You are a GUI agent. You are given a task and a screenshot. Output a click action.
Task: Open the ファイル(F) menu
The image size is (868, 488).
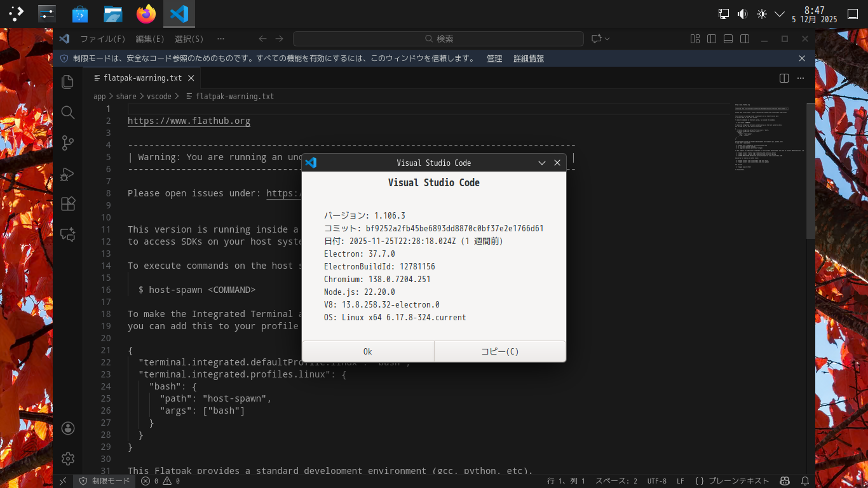pyautogui.click(x=103, y=39)
